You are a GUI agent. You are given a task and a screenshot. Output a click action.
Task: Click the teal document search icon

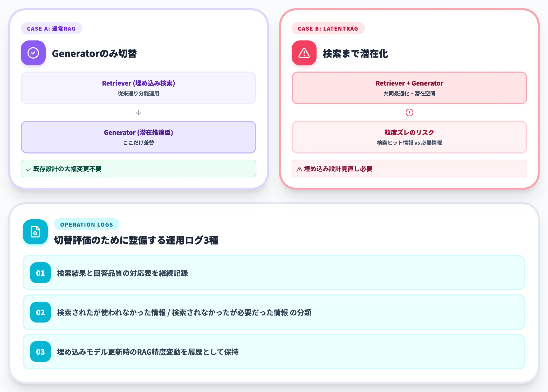(35, 232)
